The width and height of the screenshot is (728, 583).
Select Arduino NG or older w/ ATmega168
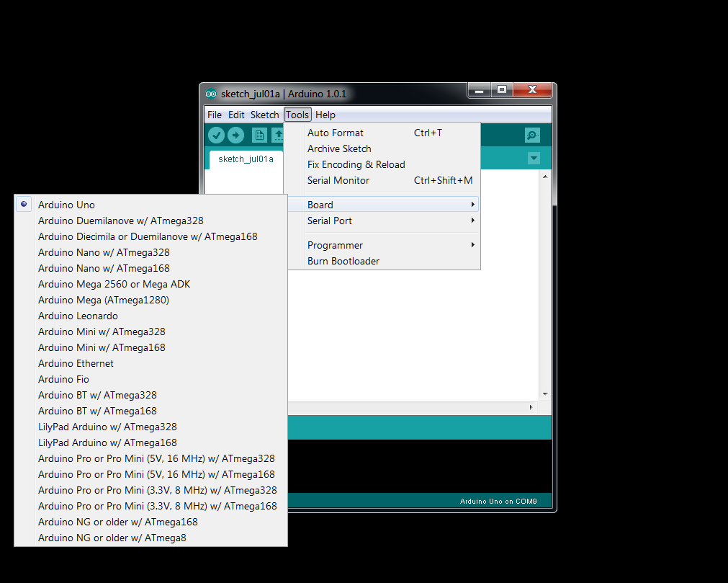coord(151,522)
